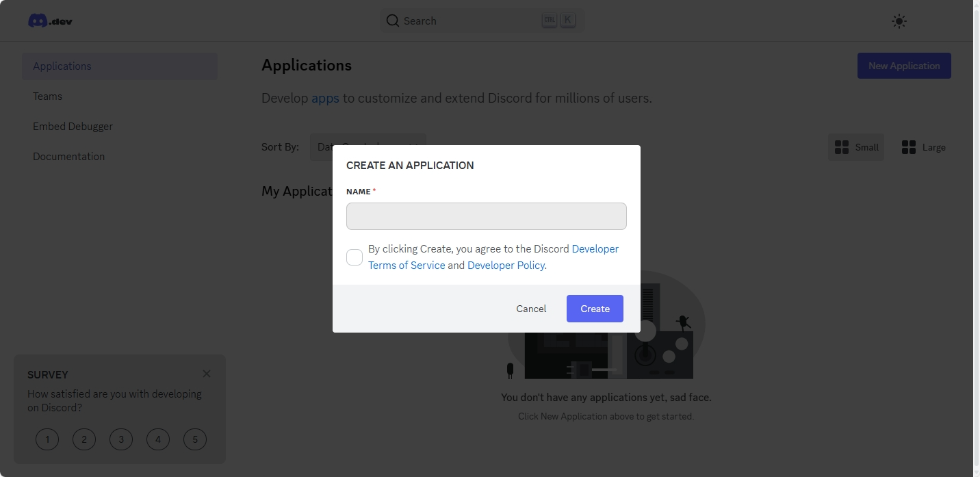Switch to Small grid view
The height and width of the screenshot is (477, 980).
856,147
